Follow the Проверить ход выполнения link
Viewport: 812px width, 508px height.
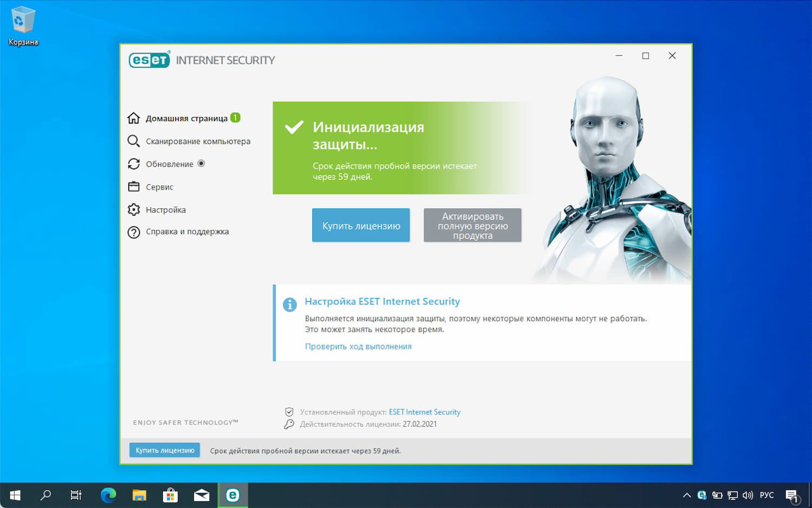[x=358, y=346]
